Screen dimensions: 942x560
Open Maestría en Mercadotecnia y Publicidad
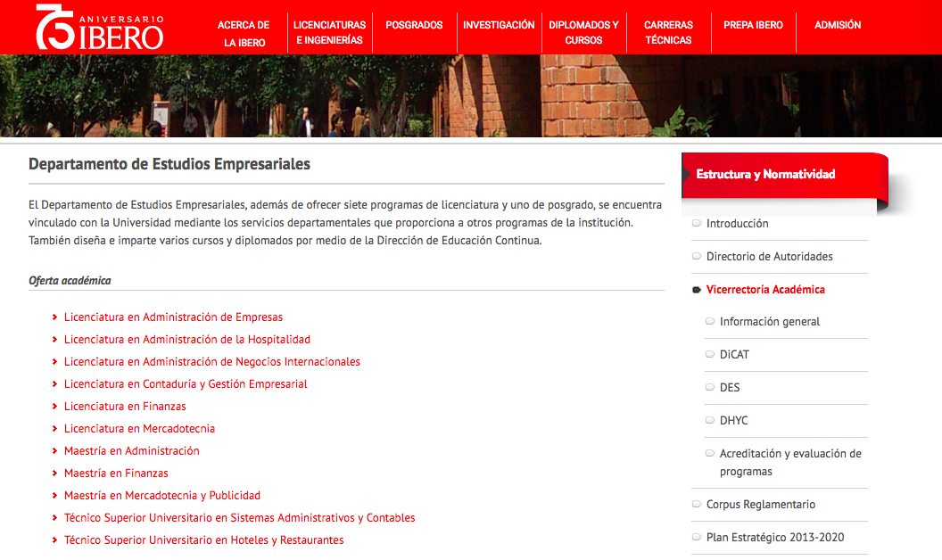pyautogui.click(x=162, y=495)
